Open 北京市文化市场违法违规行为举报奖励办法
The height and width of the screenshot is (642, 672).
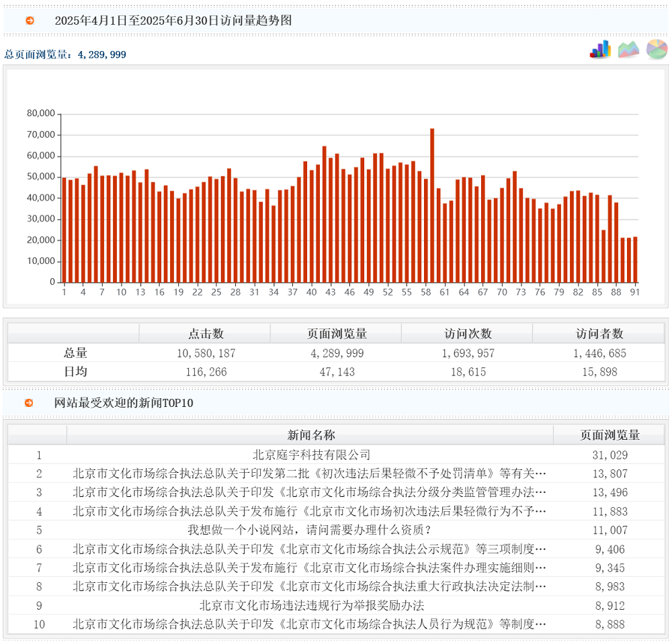tap(312, 606)
